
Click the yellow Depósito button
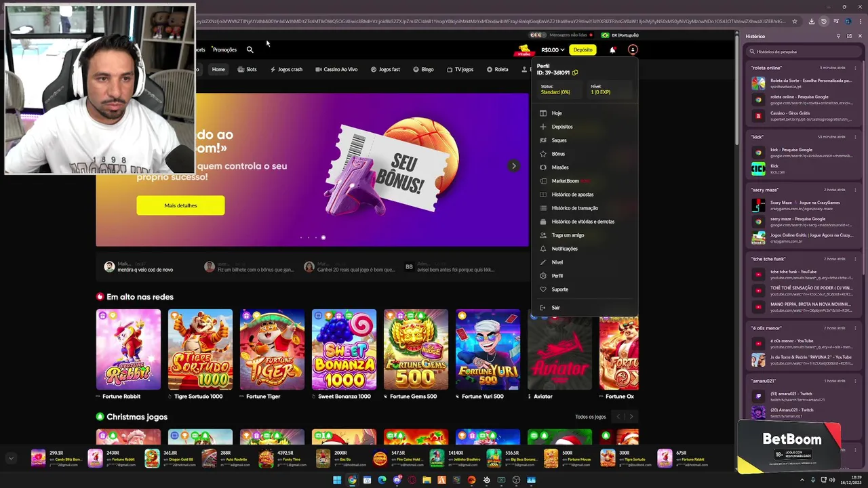click(583, 49)
